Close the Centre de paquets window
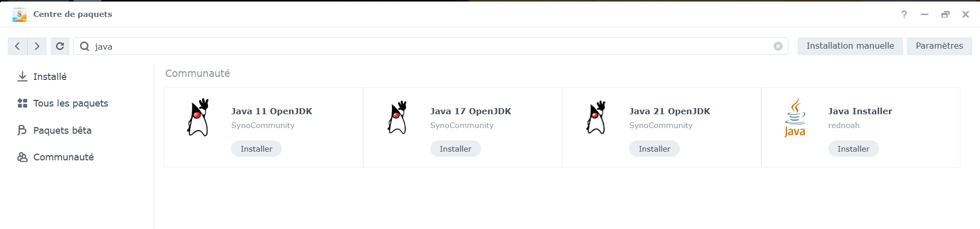This screenshot has width=980, height=229. [966, 14]
